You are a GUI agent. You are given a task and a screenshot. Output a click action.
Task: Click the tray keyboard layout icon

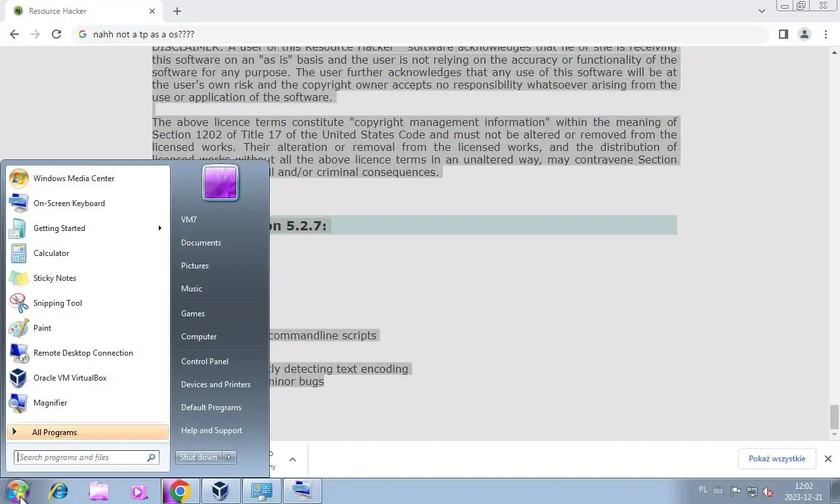719,491
